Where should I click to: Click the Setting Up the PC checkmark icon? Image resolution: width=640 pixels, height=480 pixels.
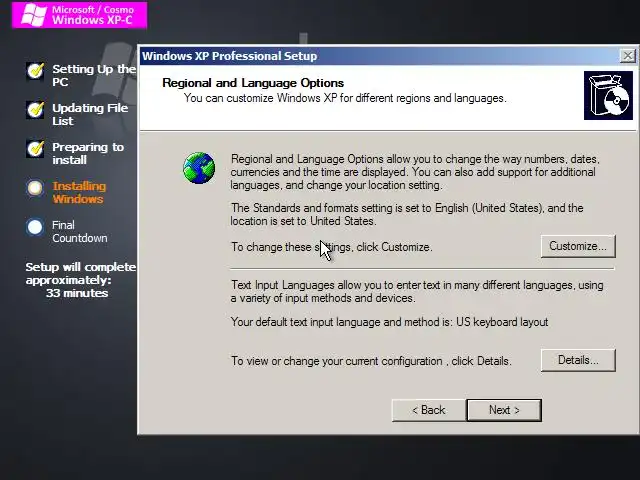point(35,71)
